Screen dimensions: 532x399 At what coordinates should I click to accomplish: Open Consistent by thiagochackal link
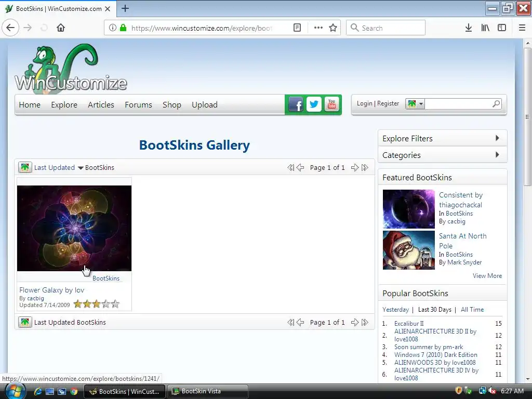461,200
